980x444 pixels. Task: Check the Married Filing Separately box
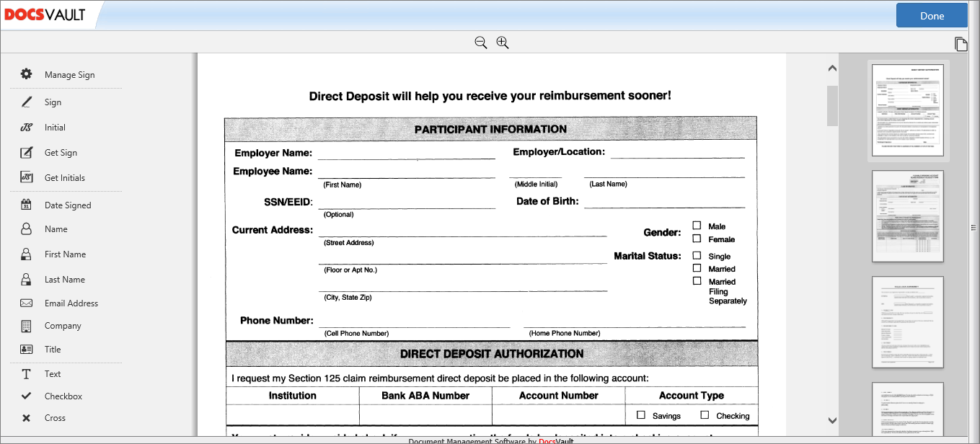[x=697, y=280]
